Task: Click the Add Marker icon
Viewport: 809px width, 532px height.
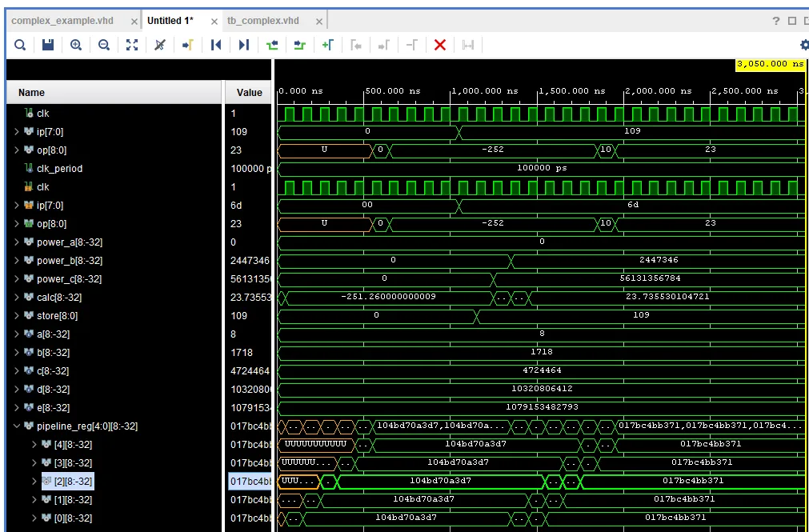Action: (x=327, y=46)
